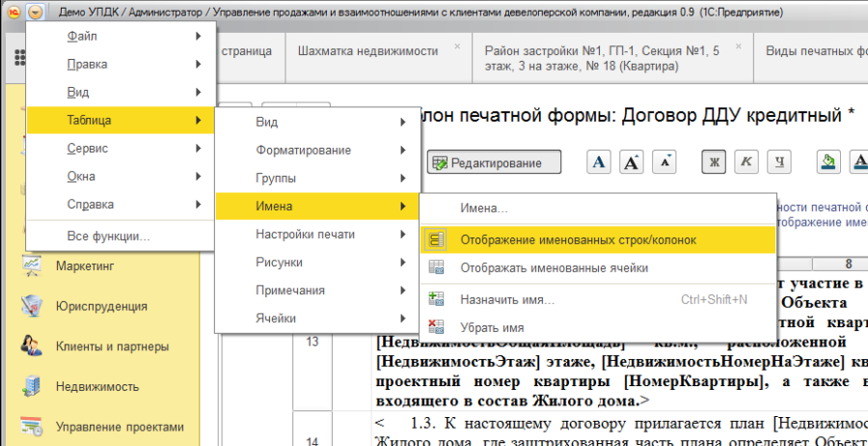Viewport: 868px width, 446px height.
Task: Click the Убрать имя icon
Action: point(436,327)
